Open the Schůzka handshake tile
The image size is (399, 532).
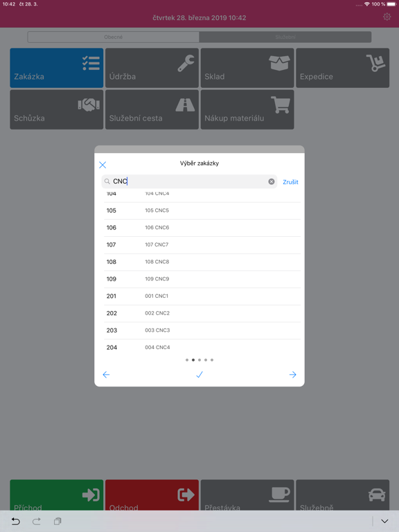click(x=57, y=109)
